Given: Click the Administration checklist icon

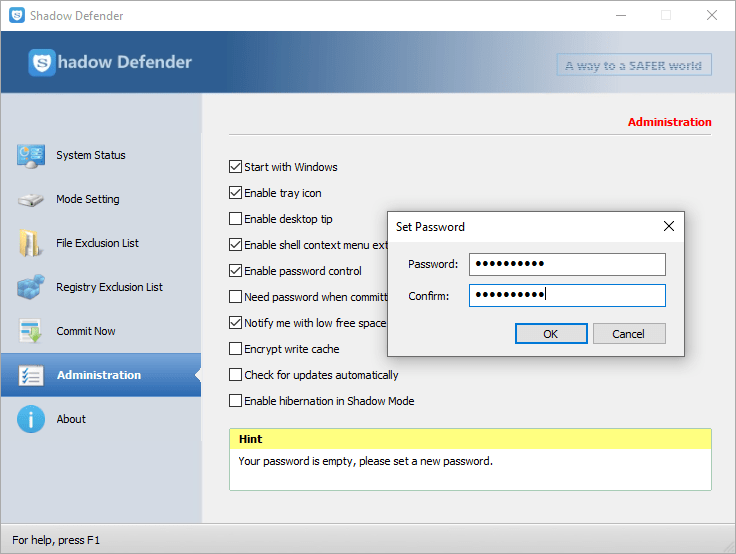Looking at the screenshot, I should click(31, 375).
